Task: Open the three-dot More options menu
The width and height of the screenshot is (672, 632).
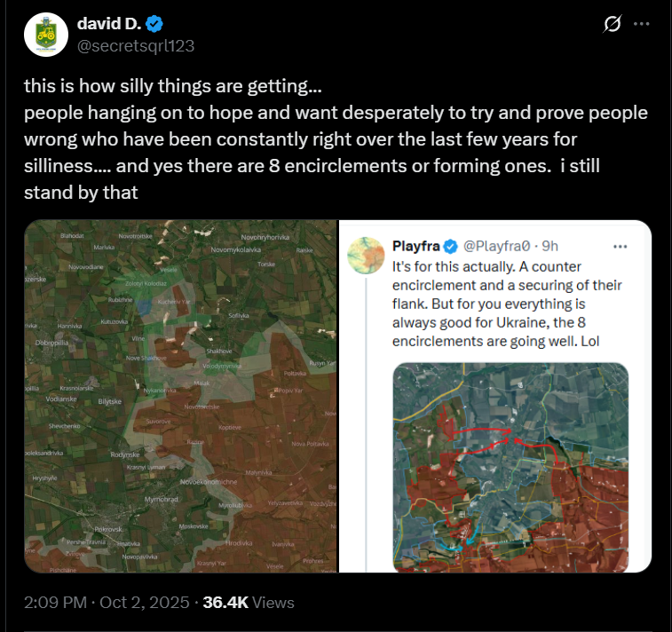Action: [x=641, y=25]
